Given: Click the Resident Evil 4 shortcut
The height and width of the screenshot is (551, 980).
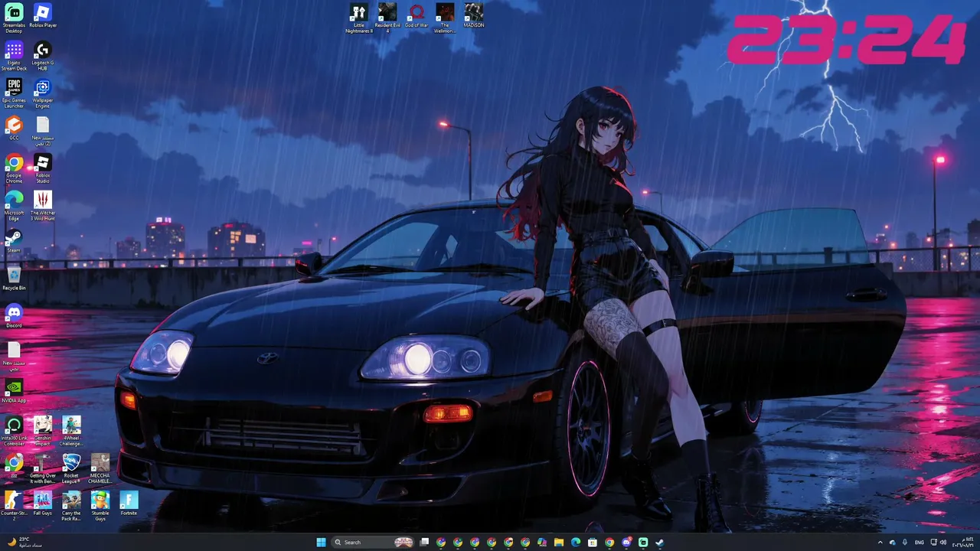Looking at the screenshot, I should coord(387,18).
